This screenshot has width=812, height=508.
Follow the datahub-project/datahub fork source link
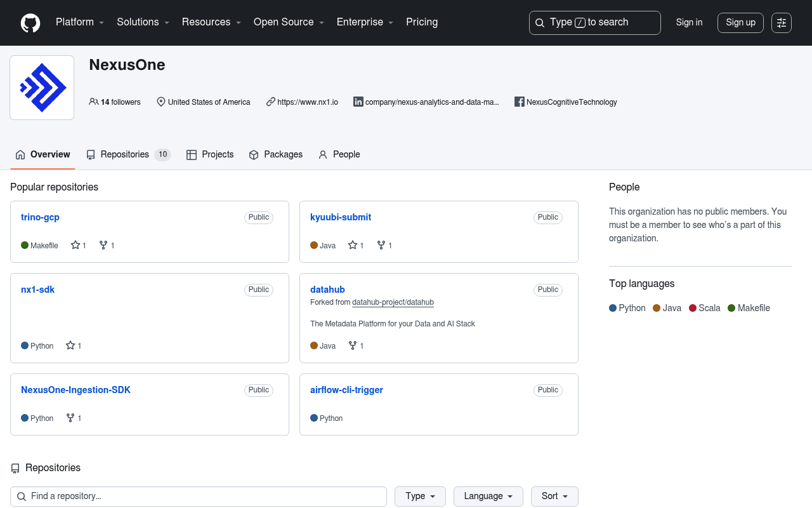point(393,302)
